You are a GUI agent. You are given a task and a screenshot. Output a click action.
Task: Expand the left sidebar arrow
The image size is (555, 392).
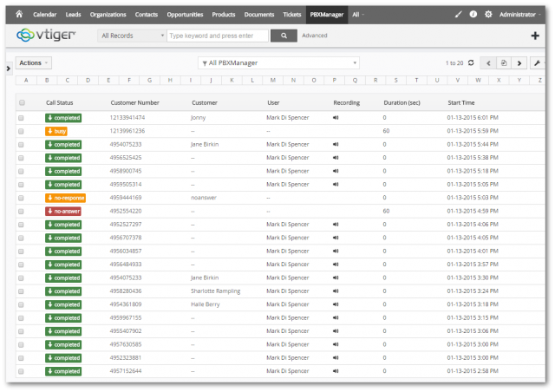[x=9, y=69]
